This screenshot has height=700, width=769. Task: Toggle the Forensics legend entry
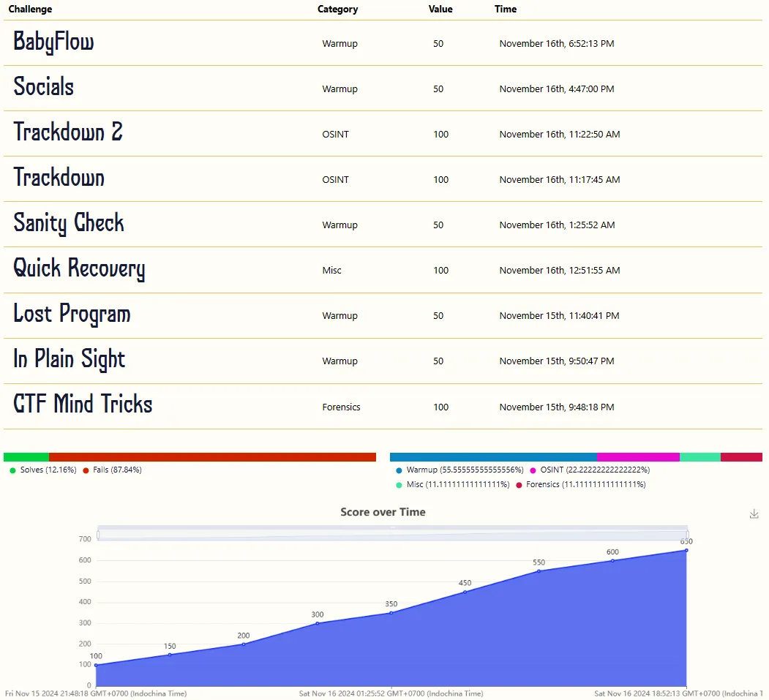pyautogui.click(x=580, y=485)
